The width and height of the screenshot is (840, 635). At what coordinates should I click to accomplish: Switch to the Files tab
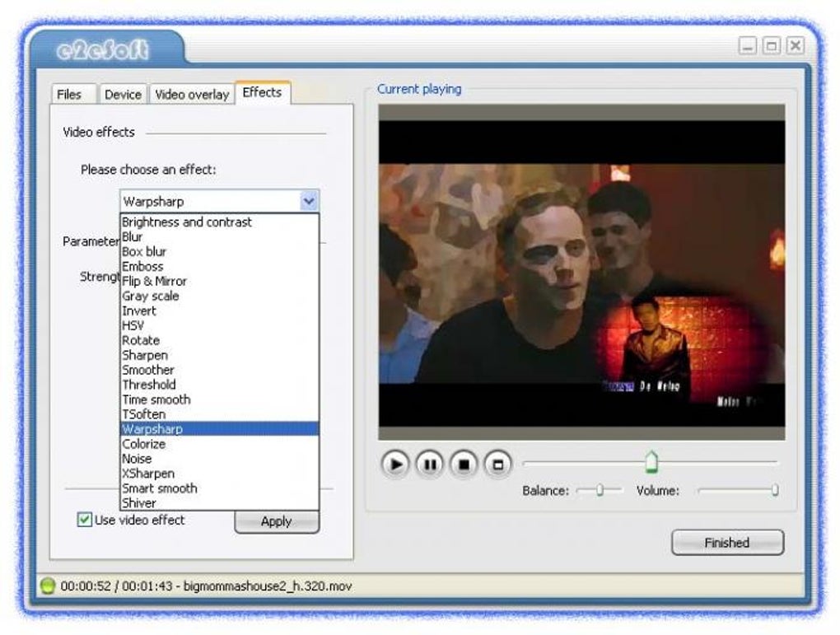[x=72, y=95]
